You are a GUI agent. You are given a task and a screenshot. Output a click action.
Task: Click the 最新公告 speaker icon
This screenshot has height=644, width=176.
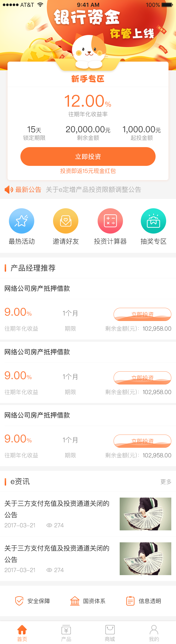(x=8, y=190)
